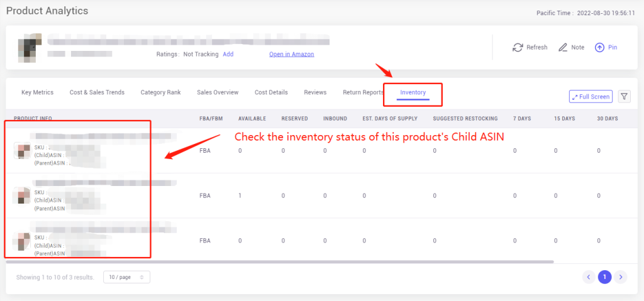Switch to the Key Metrics tab
This screenshot has height=301, width=644.
37,92
